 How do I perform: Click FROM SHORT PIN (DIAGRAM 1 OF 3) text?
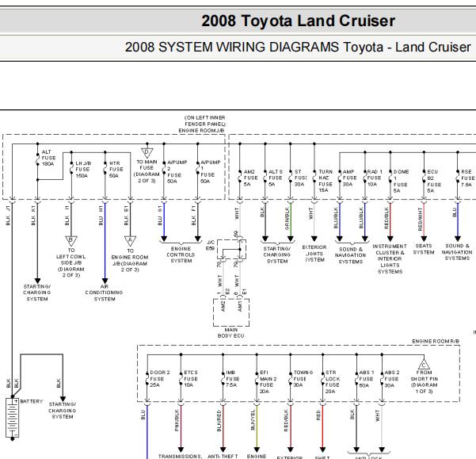coord(424,381)
